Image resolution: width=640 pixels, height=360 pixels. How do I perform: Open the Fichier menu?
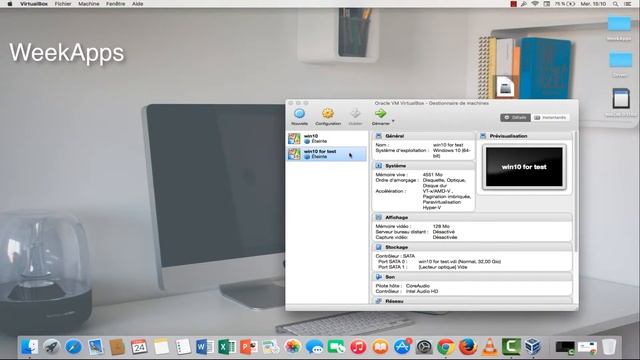click(x=63, y=4)
